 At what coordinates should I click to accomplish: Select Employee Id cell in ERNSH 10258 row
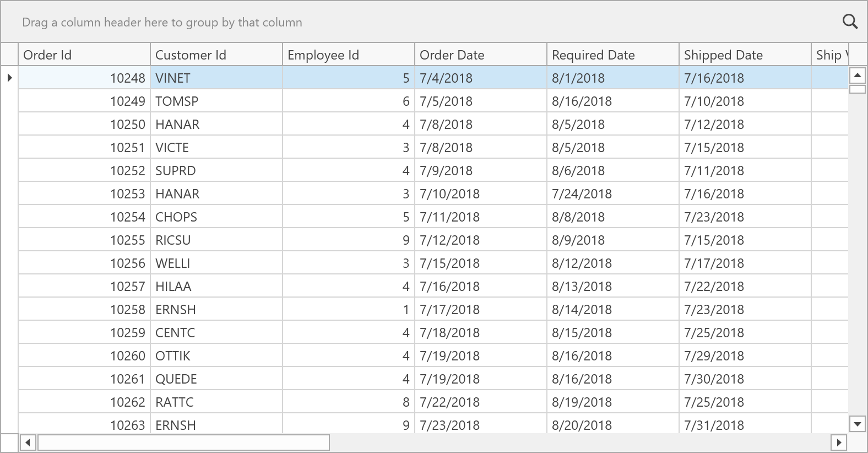[x=349, y=309]
